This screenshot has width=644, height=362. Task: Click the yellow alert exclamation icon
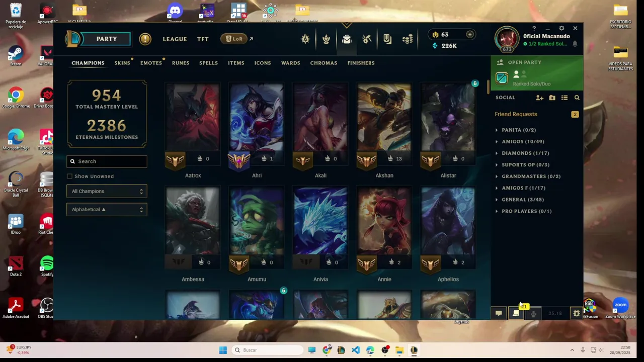145,39
